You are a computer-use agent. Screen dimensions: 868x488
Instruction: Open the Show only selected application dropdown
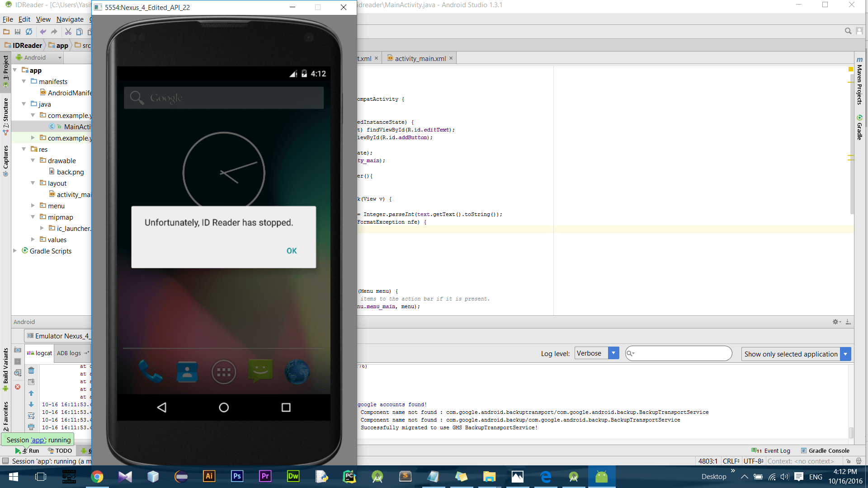point(796,354)
